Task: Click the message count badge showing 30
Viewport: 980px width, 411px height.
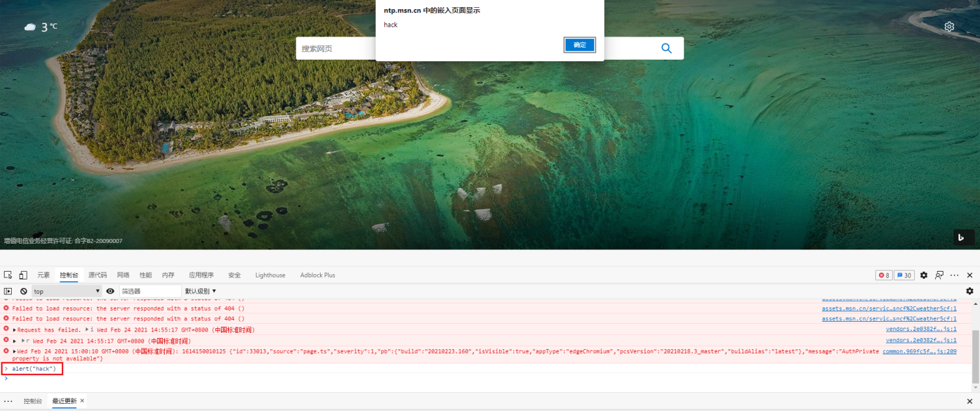Action: point(904,276)
